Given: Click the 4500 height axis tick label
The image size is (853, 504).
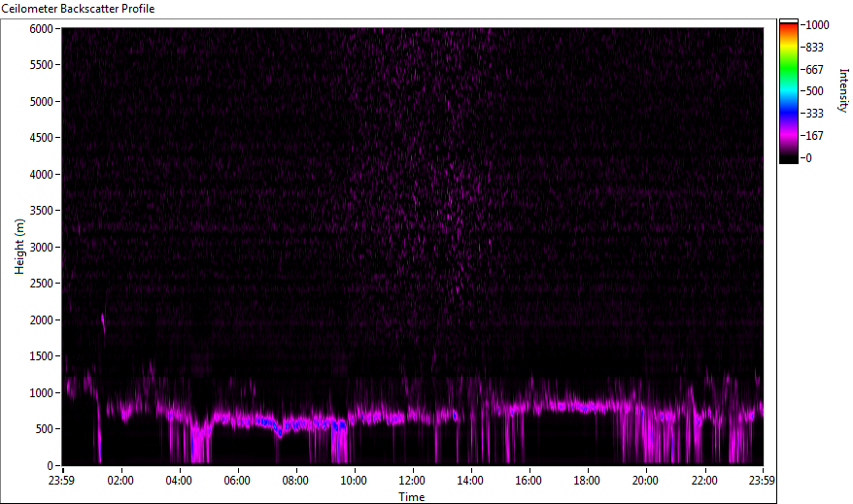Looking at the screenshot, I should click(42, 138).
